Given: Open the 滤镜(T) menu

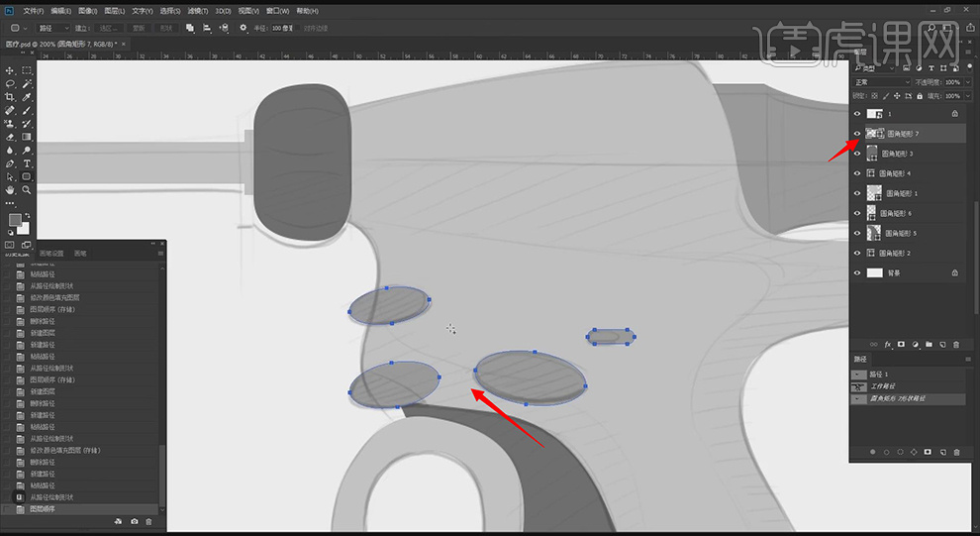Looking at the screenshot, I should tap(198, 11).
